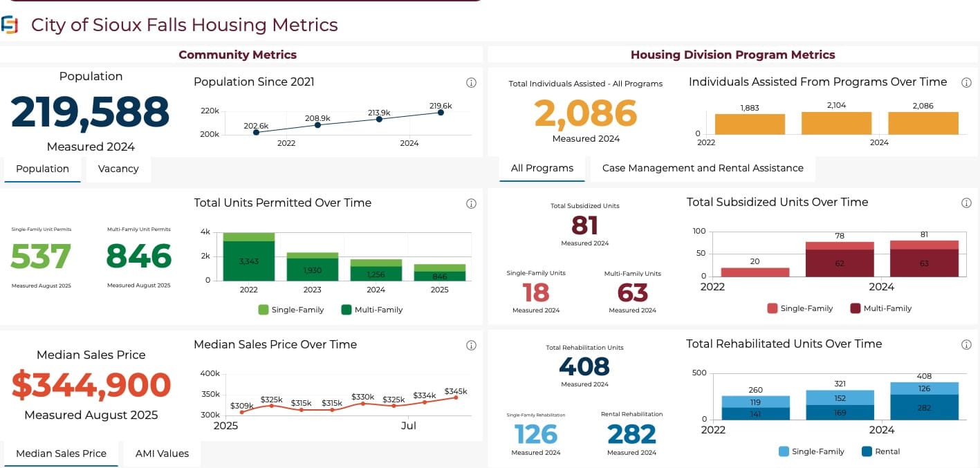Click the 219.6k population data point
The height and width of the screenshot is (468, 980).
441,113
